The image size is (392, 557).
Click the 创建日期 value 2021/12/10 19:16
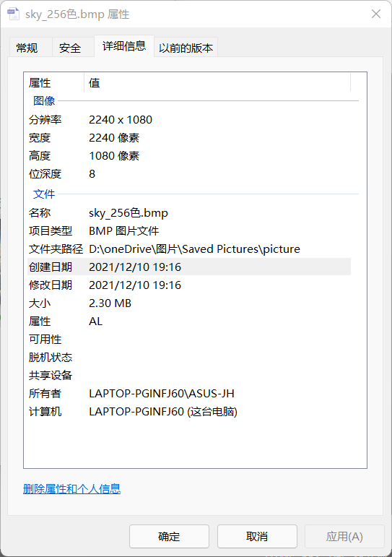pos(135,267)
